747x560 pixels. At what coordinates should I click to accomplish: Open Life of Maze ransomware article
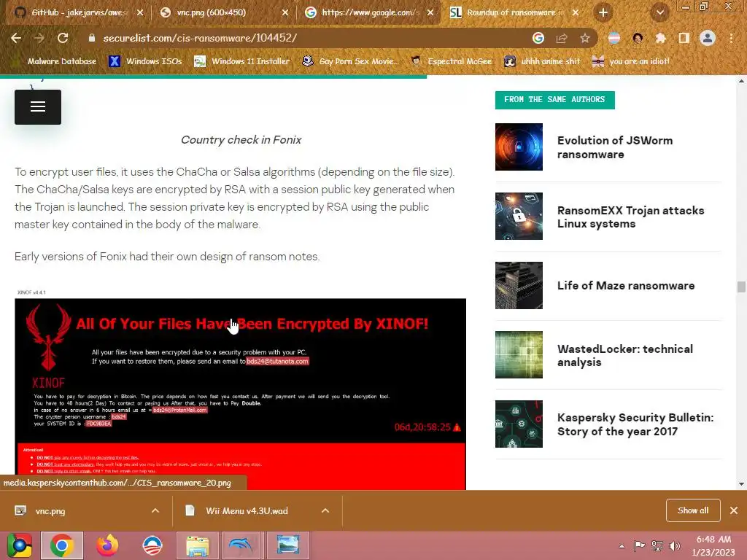point(625,286)
